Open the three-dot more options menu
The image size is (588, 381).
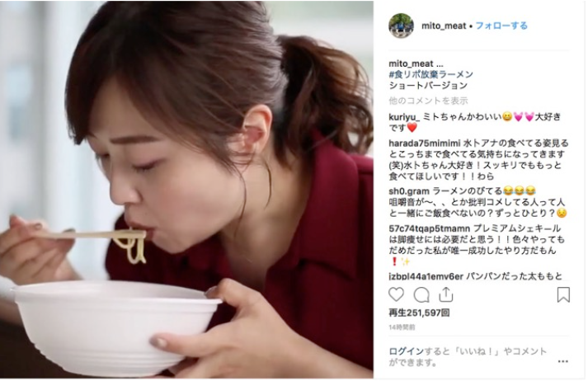[x=563, y=361]
